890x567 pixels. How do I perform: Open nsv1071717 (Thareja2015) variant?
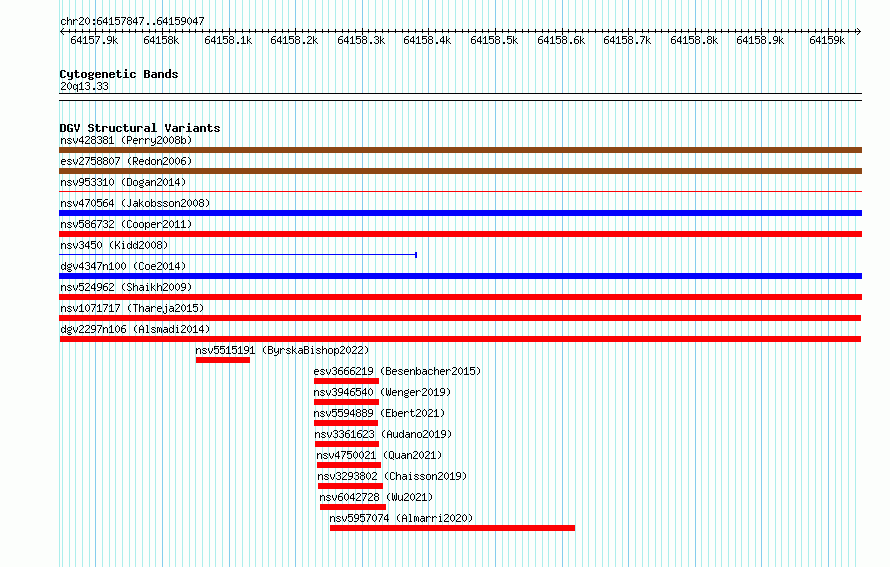pos(132,308)
